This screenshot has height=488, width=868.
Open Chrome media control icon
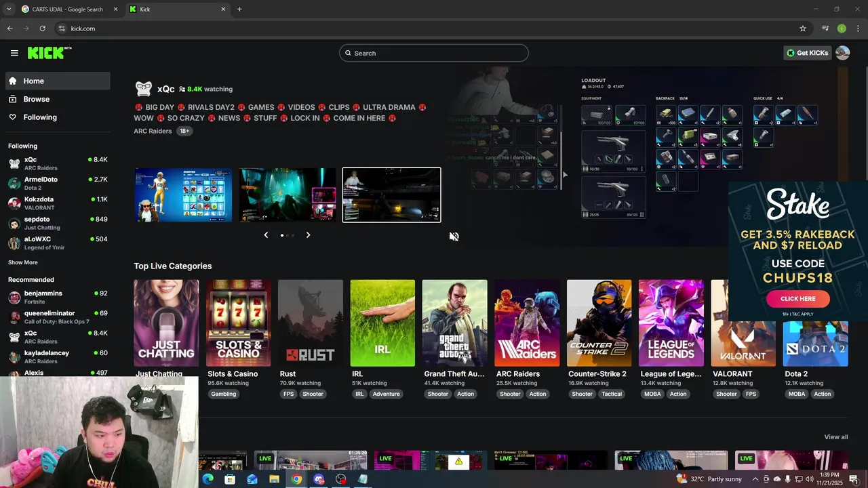pos(825,28)
